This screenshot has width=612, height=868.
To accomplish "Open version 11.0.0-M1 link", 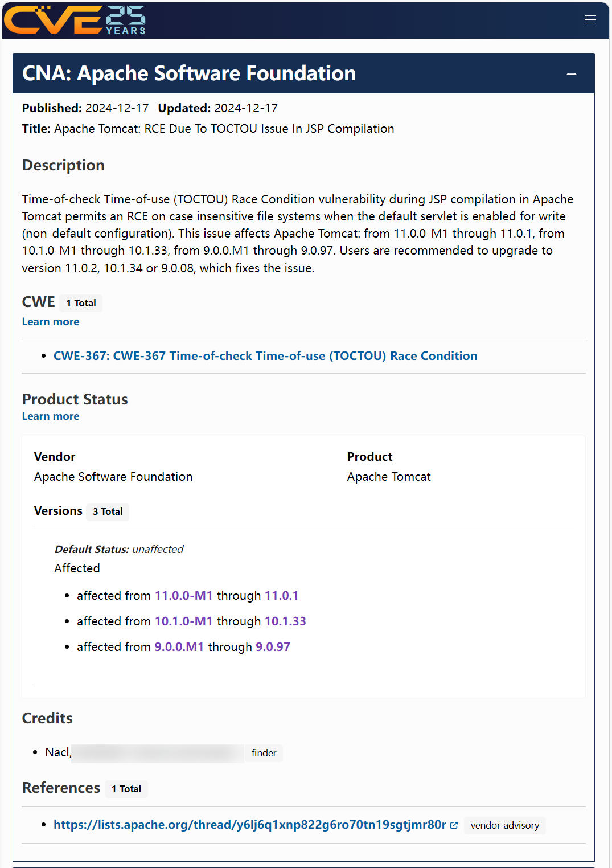I will click(x=183, y=596).
